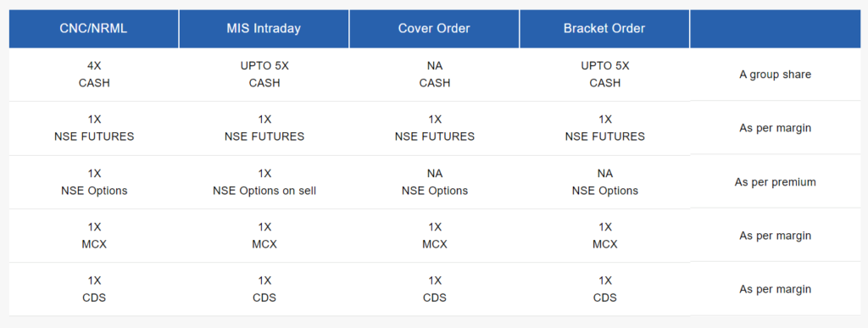This screenshot has height=328, width=868.
Task: Select As per margin in NSE FUTURES row
Action: pos(776,128)
